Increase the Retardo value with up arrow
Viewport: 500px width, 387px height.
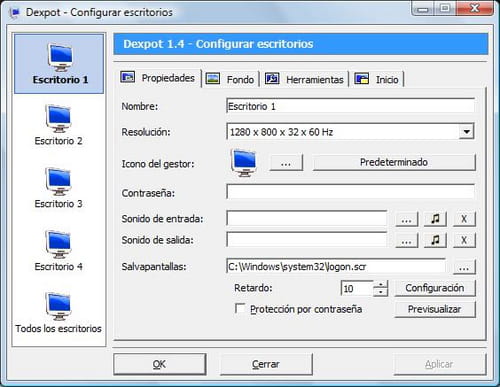click(x=381, y=285)
